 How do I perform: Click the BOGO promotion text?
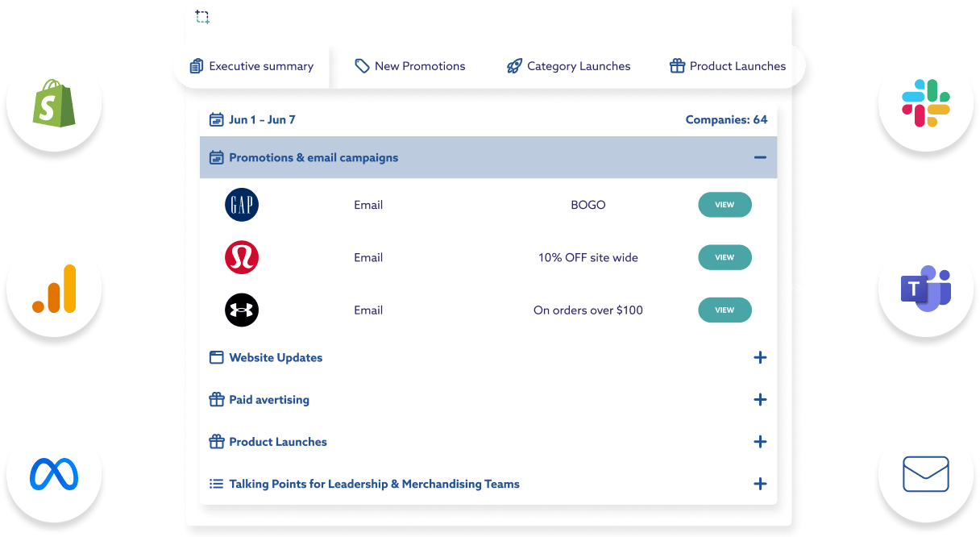pos(588,205)
